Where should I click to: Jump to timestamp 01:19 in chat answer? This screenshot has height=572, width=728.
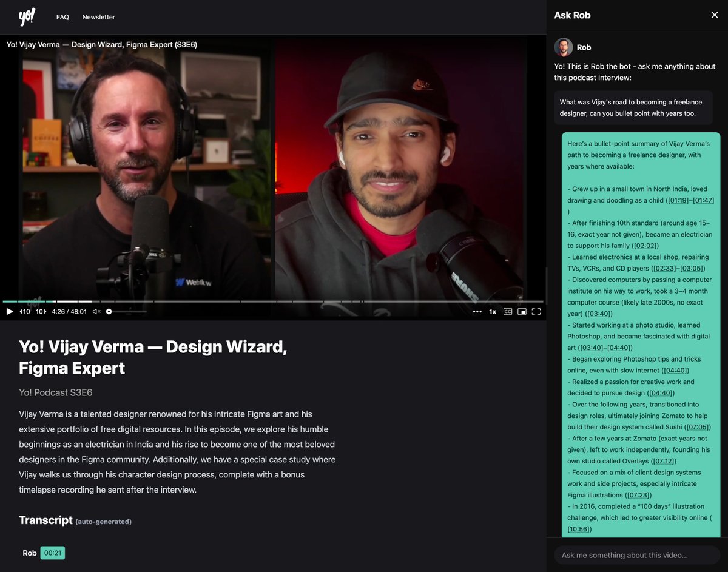point(678,200)
